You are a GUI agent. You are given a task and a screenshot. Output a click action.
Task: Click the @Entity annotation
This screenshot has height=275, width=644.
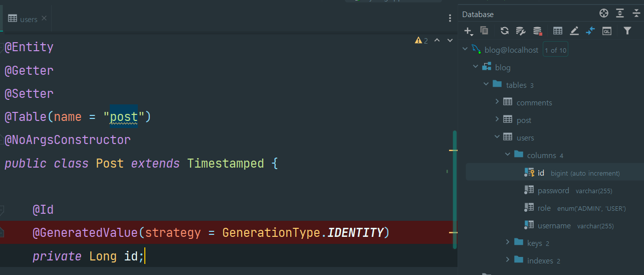pos(29,47)
